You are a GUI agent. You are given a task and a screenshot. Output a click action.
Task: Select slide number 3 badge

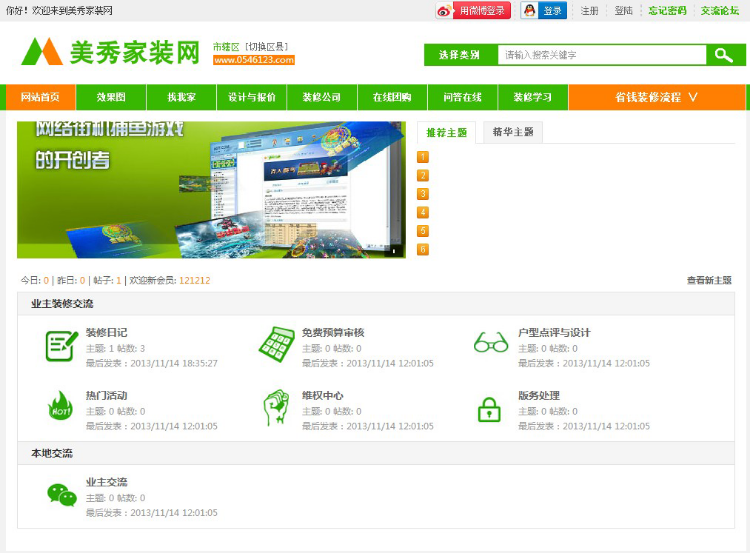click(423, 194)
